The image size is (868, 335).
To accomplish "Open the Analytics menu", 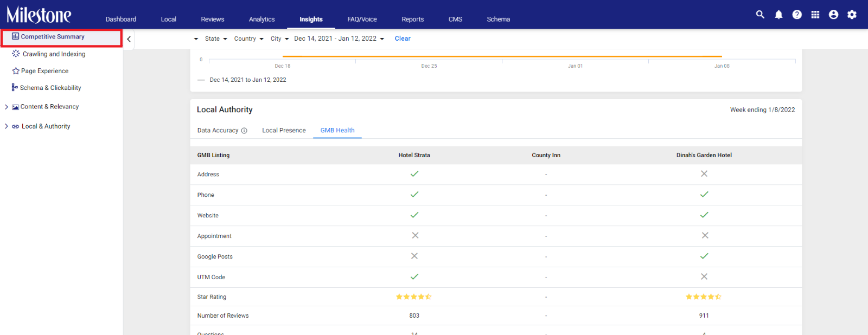I will (x=262, y=19).
